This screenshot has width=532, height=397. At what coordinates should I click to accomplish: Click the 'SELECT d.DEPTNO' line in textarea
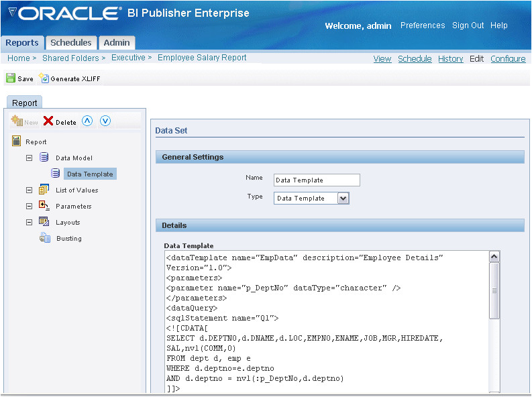305,338
